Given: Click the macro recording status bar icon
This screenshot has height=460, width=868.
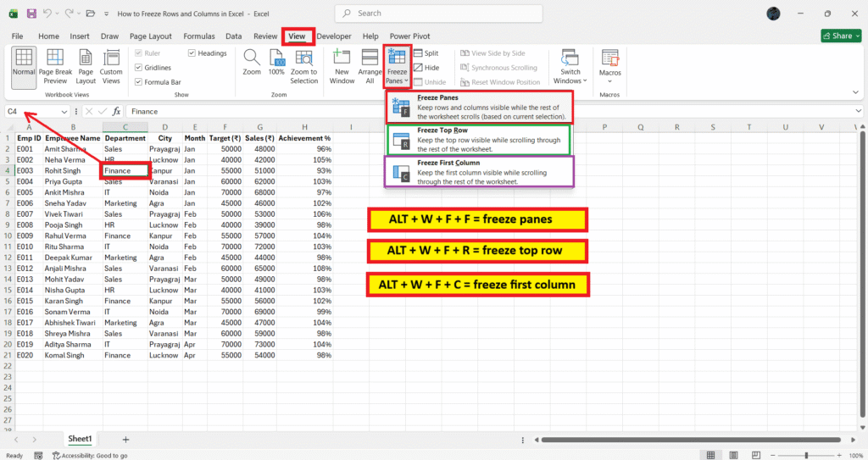Looking at the screenshot, I should 38,456.
